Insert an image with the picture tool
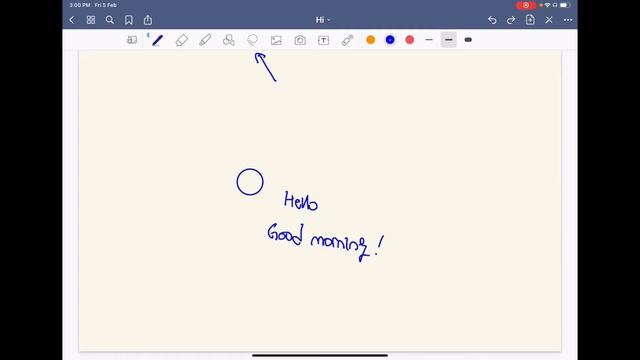This screenshot has width=640, height=360. [x=276, y=40]
